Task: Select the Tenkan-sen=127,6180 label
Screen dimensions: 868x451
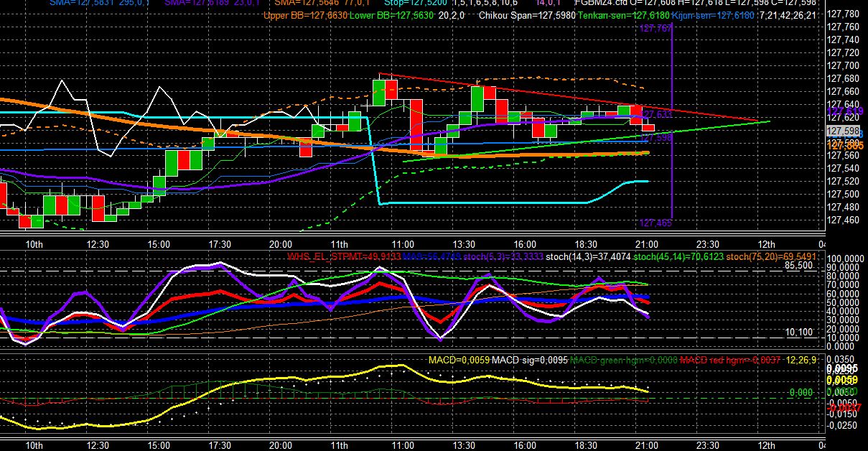Action: (624, 15)
